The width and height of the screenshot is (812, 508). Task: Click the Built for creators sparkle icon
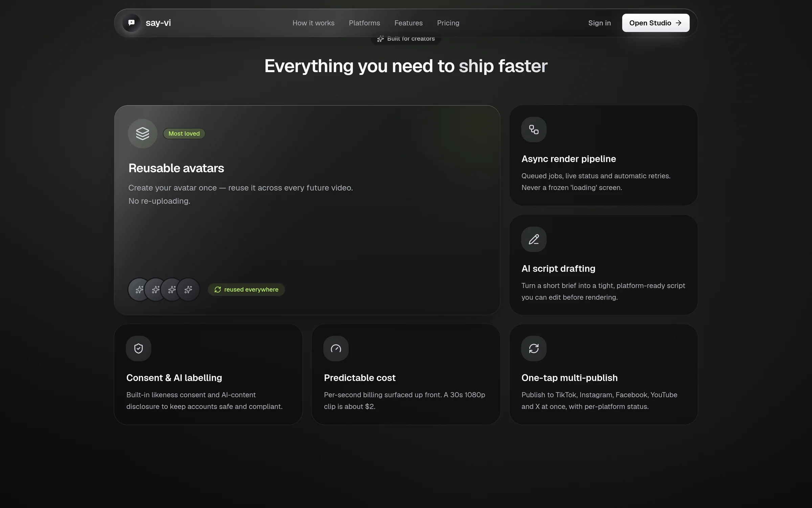(380, 39)
